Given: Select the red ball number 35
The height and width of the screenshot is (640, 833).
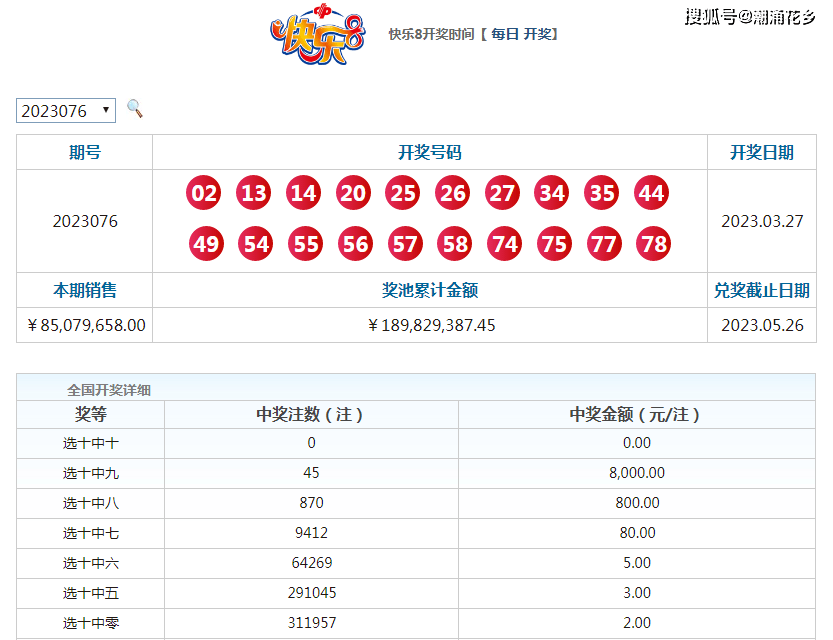Looking at the screenshot, I should click(x=602, y=193).
